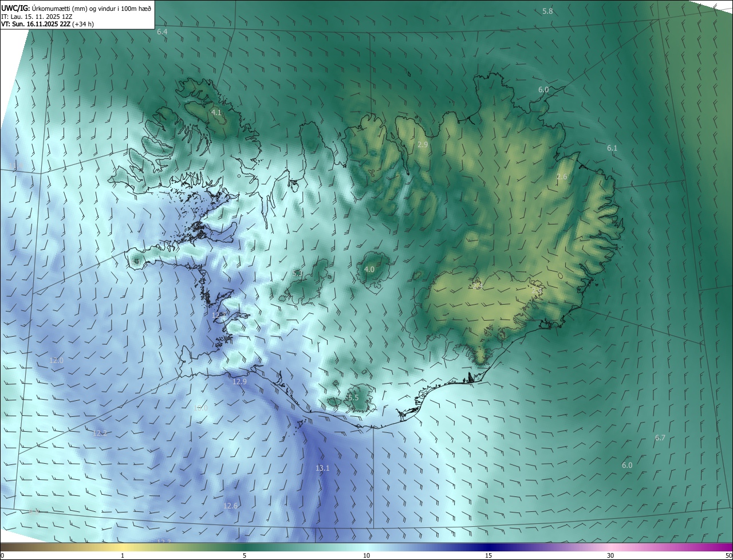Click the 'VT: Sun. 16.11.2025 22Z (+34 h)' line
Screen dimensions: 733x560
(48, 24)
